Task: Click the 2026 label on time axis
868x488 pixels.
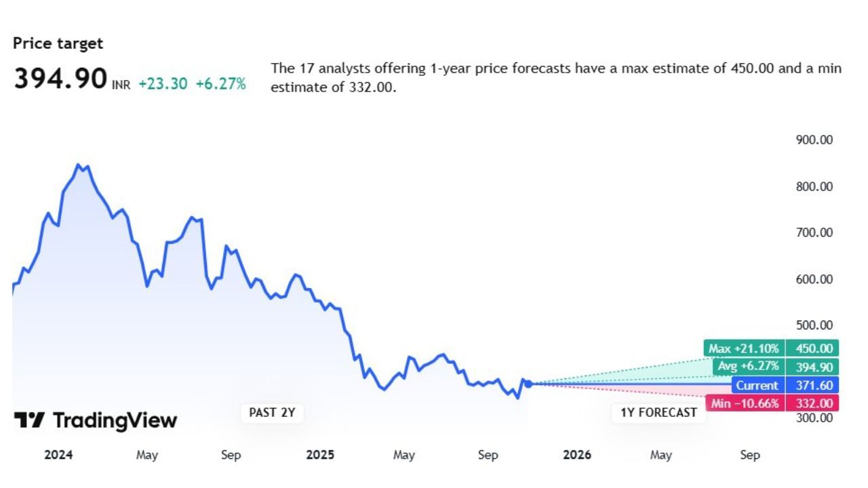Action: tap(576, 455)
